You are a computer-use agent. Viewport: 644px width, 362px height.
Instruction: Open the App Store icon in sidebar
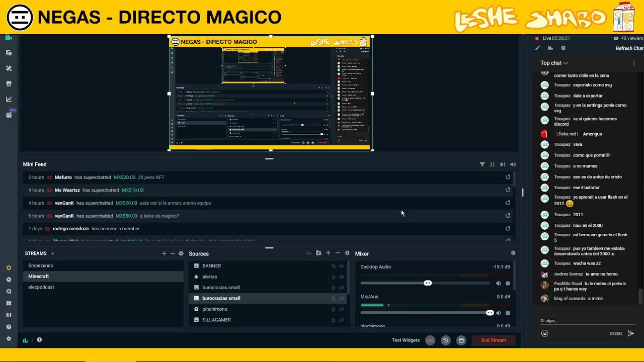(x=9, y=83)
